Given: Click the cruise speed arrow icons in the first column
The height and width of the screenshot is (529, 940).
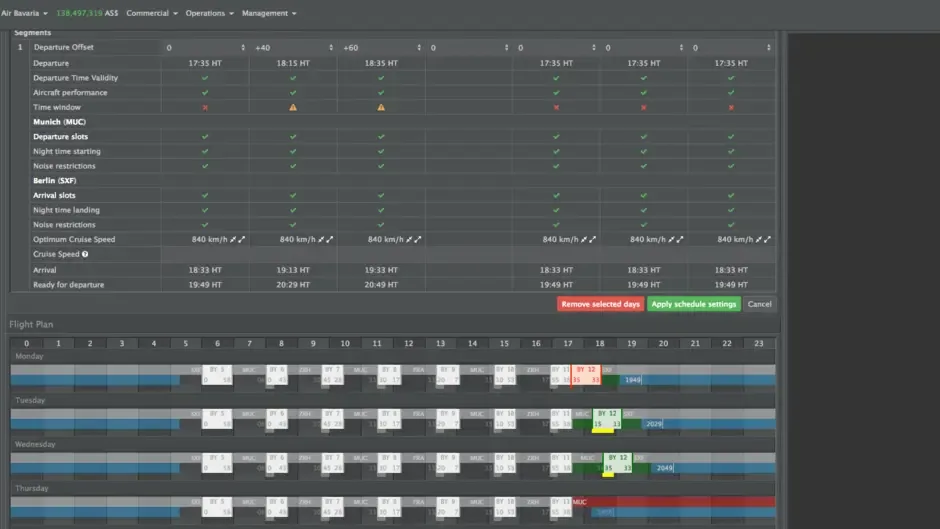Looking at the screenshot, I should [x=237, y=239].
